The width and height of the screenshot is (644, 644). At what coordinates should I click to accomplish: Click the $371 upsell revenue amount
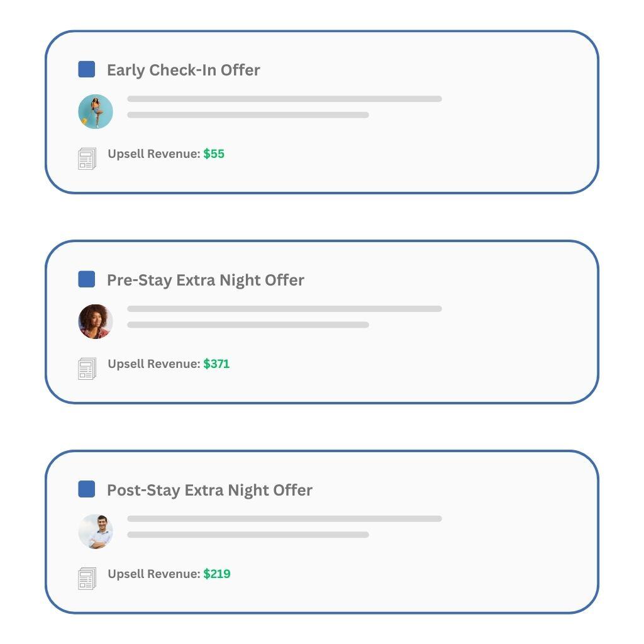click(217, 364)
